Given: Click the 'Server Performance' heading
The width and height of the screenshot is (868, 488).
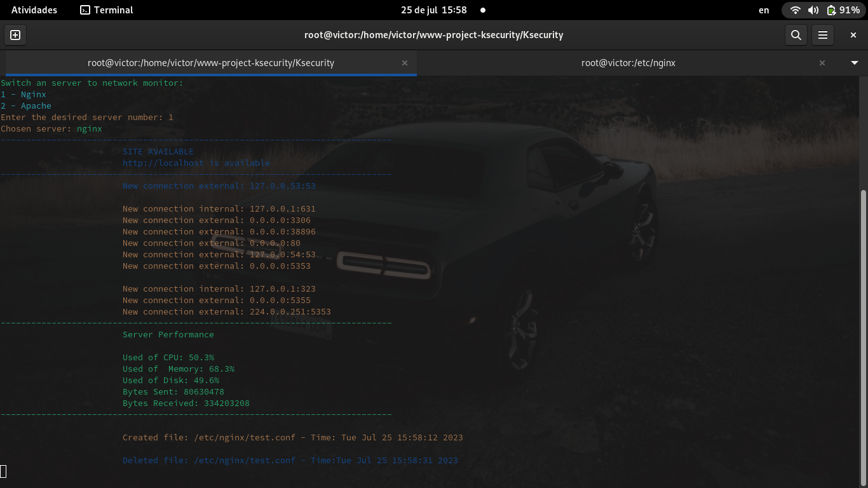Looking at the screenshot, I should (168, 335).
